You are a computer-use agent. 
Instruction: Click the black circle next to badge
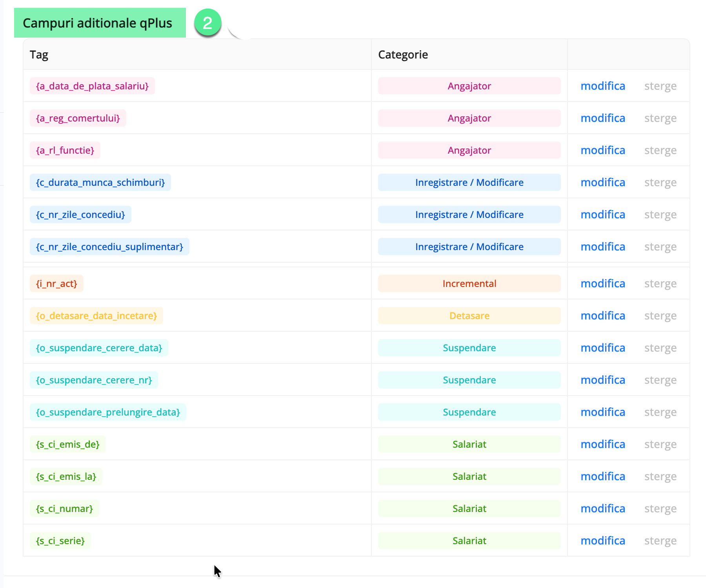[x=244, y=21]
